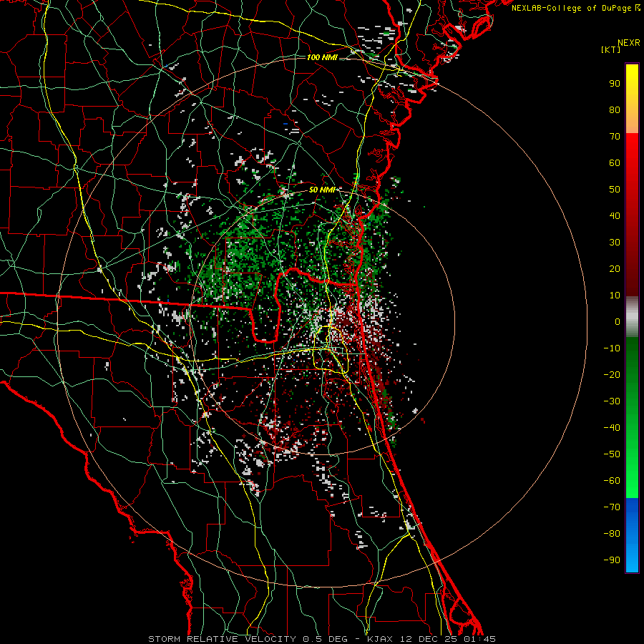This screenshot has height=644, width=644.
Task: Click the 50 NMI range ring label
Action: point(322,190)
